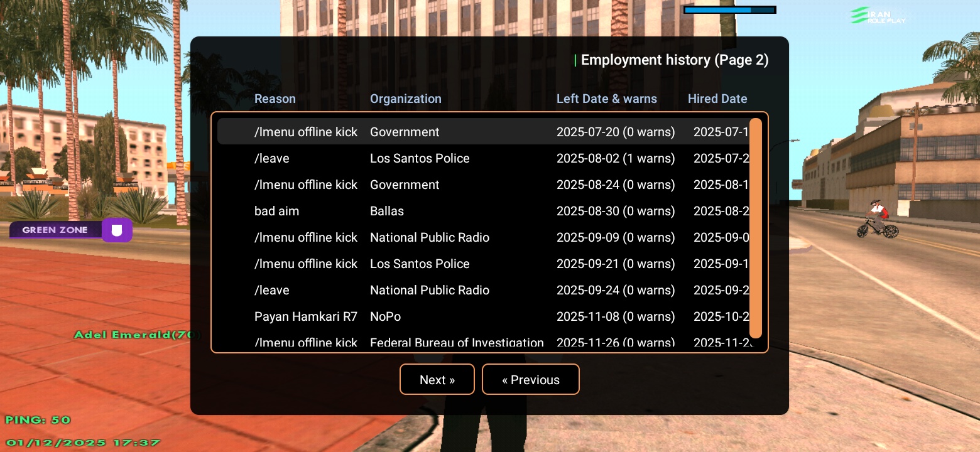Go back with the « Previous button
This screenshot has height=452, width=980.
tap(530, 380)
